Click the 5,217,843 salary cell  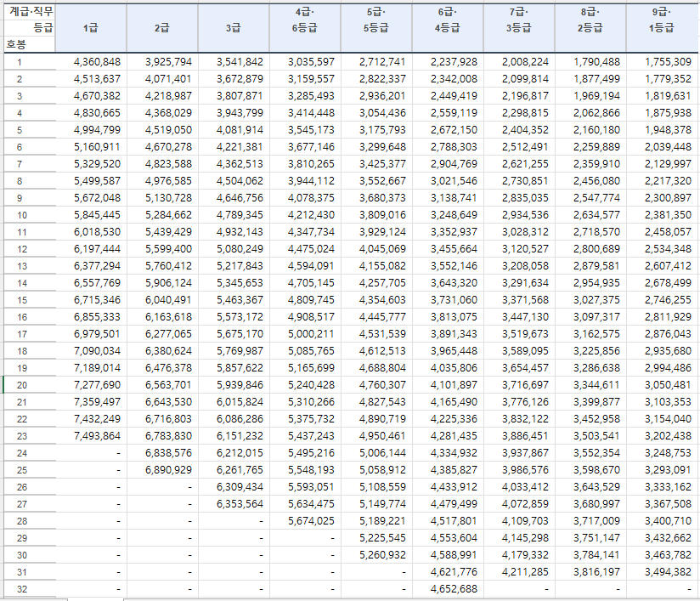click(234, 265)
